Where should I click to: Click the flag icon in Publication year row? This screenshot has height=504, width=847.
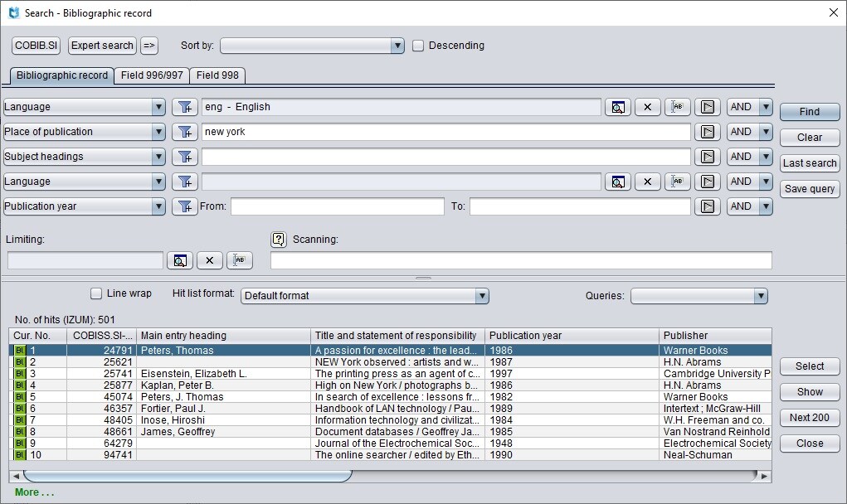(x=707, y=206)
